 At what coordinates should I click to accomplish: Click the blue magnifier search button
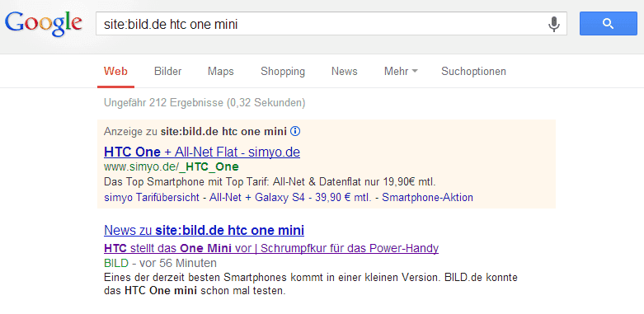(x=609, y=24)
